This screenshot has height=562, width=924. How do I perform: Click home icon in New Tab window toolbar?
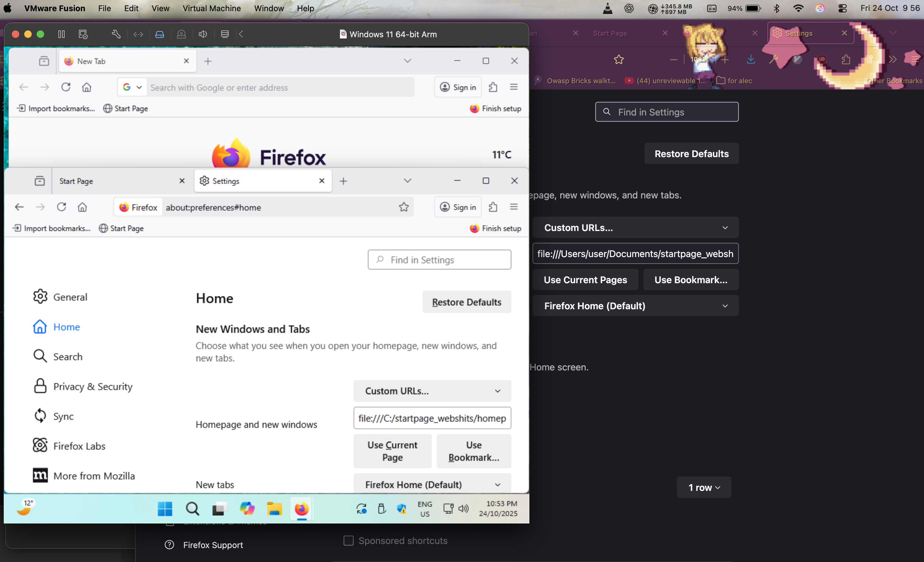click(x=87, y=87)
